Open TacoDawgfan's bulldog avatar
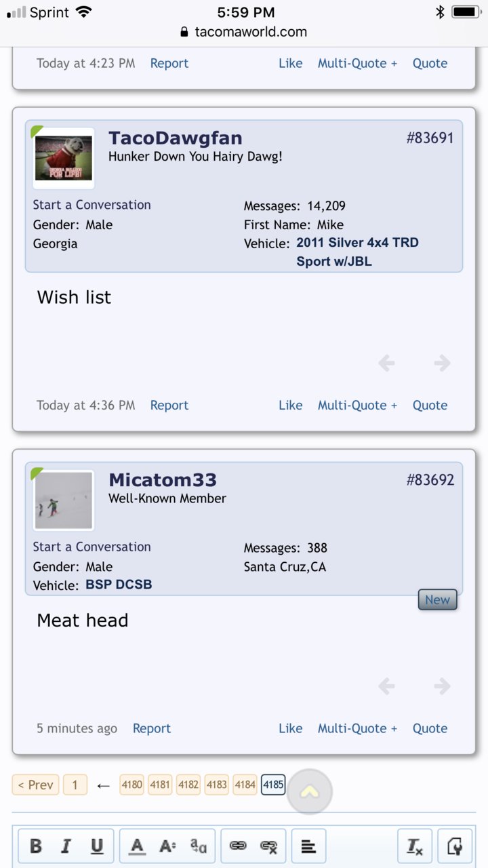Image resolution: width=488 pixels, height=868 pixels. click(x=64, y=158)
